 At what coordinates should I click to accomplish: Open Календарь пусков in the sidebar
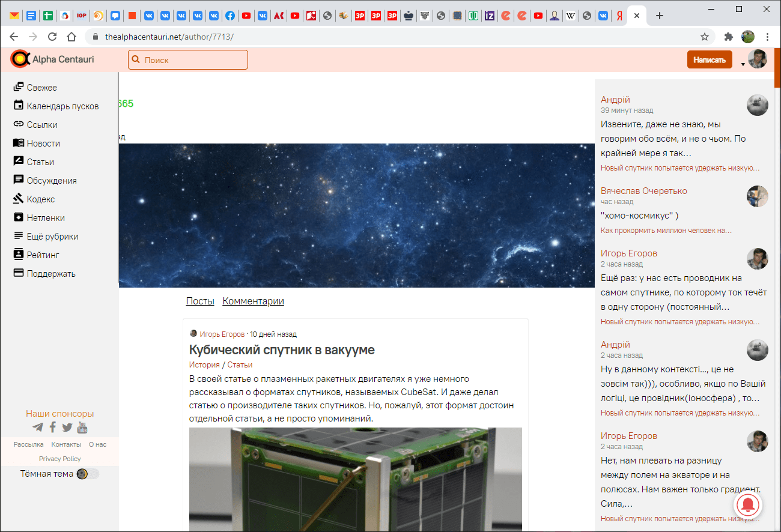pyautogui.click(x=62, y=106)
